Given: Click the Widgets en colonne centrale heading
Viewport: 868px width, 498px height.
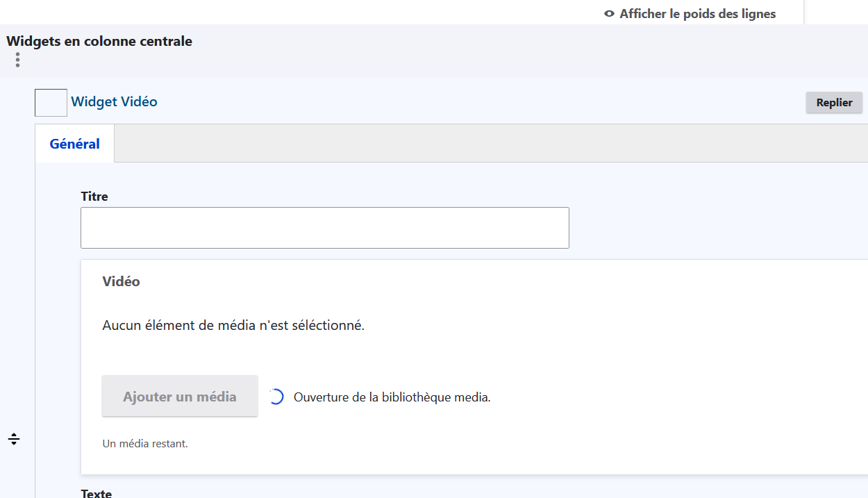Looking at the screenshot, I should click(x=99, y=41).
